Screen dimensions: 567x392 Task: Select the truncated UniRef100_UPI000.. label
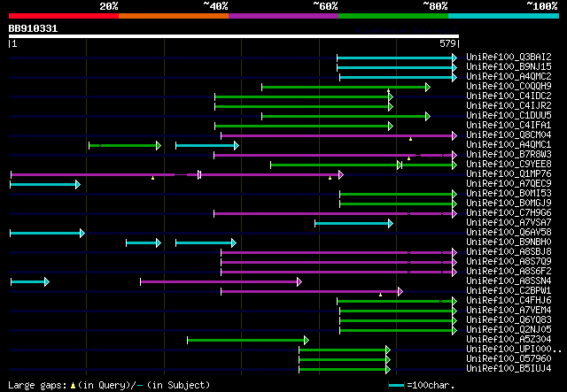coord(514,350)
